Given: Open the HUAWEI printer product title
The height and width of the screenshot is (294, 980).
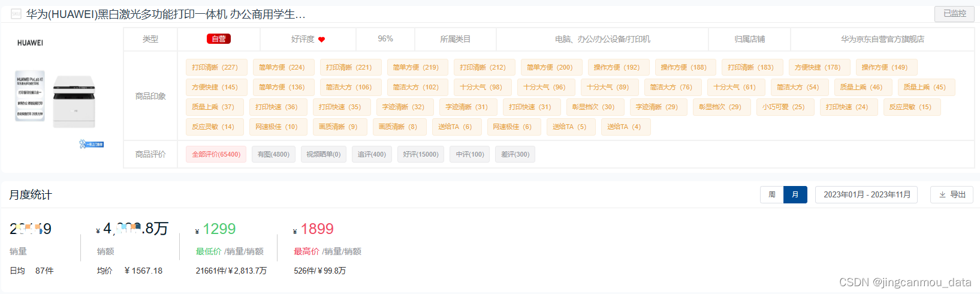Looking at the screenshot, I should click(165, 14).
